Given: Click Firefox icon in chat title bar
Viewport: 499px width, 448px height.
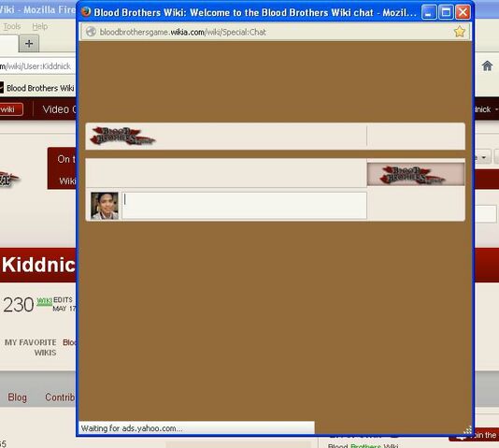Looking at the screenshot, I should coord(86,12).
